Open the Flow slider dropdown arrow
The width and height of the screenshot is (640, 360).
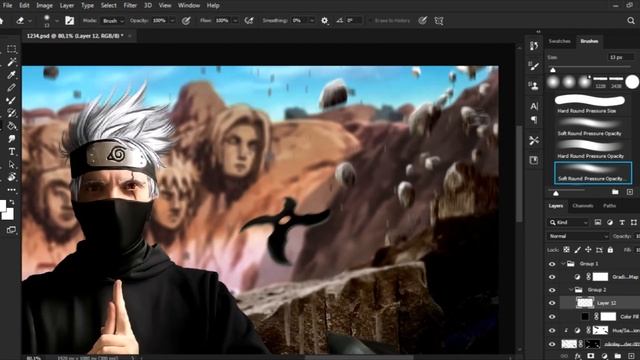click(x=235, y=20)
